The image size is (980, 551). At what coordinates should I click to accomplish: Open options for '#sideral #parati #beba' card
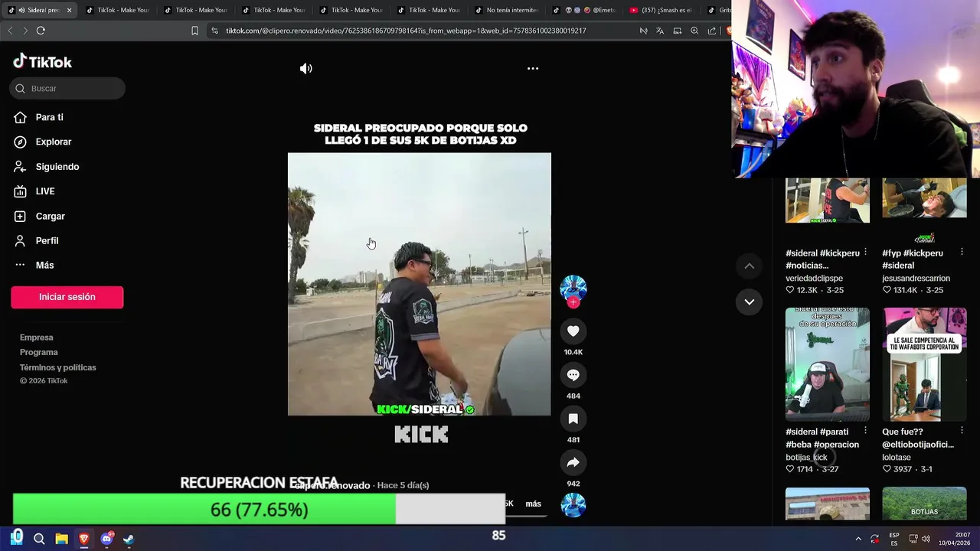866,431
